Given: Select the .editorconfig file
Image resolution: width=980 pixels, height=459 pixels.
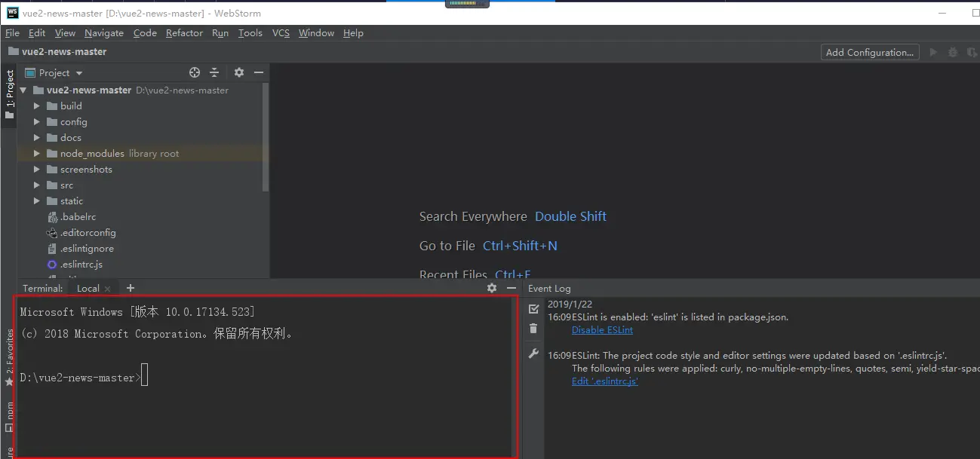Looking at the screenshot, I should [x=88, y=232].
